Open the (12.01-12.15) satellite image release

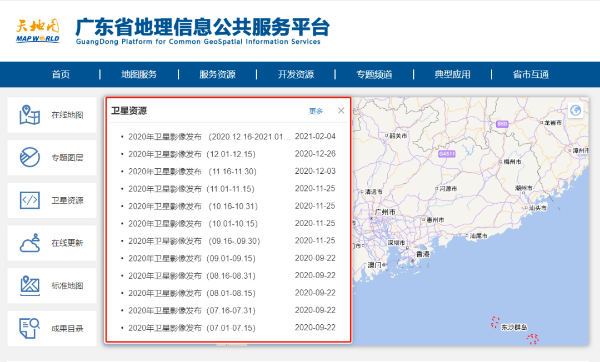pos(192,154)
